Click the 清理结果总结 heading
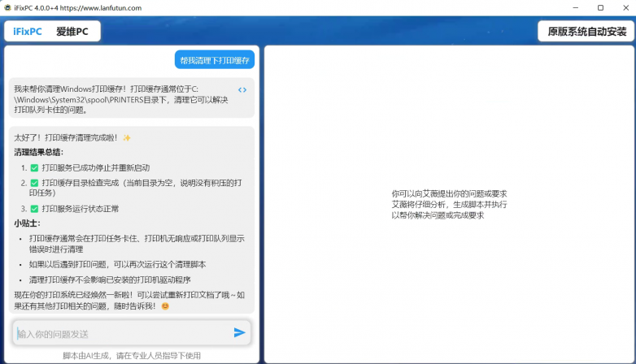The width and height of the screenshot is (636, 364). [x=38, y=152]
